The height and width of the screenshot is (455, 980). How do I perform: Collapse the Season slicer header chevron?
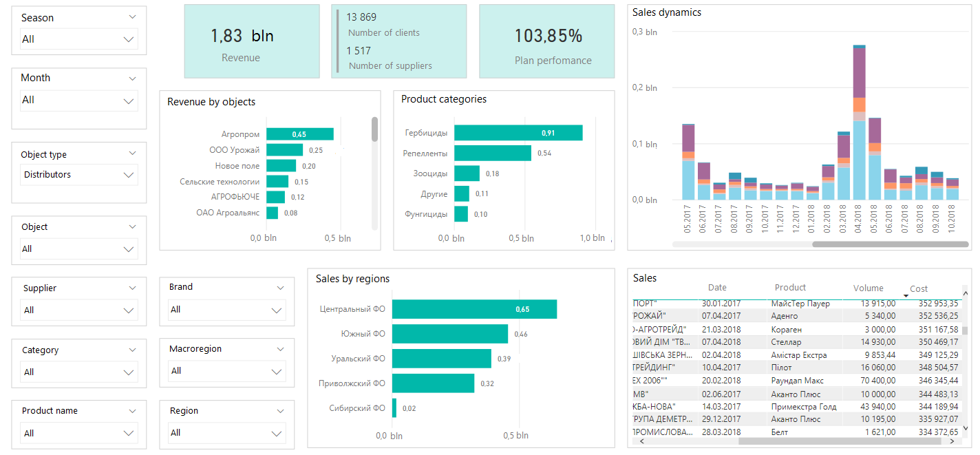[x=133, y=18]
